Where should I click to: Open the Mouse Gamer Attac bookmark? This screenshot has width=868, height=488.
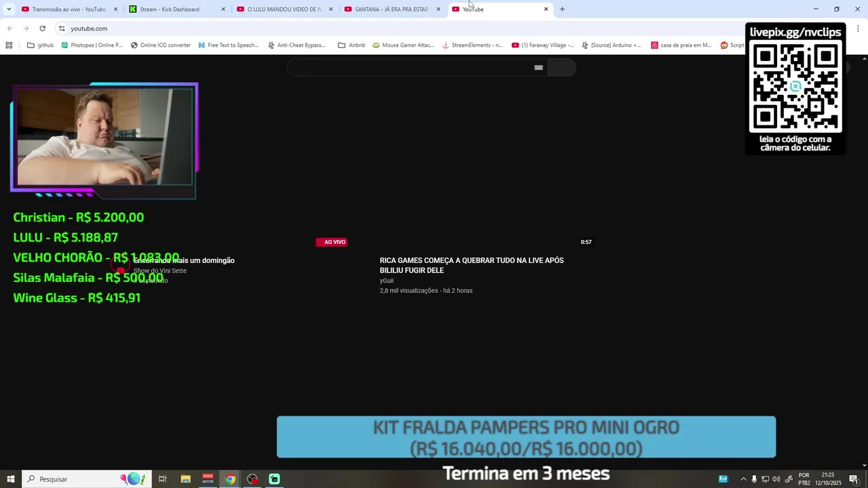tap(403, 45)
